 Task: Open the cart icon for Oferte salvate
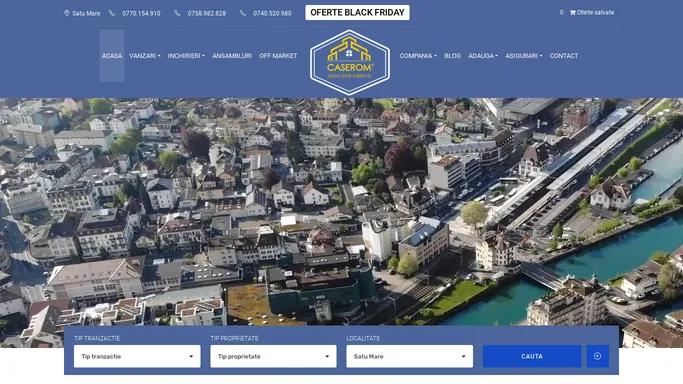click(572, 13)
